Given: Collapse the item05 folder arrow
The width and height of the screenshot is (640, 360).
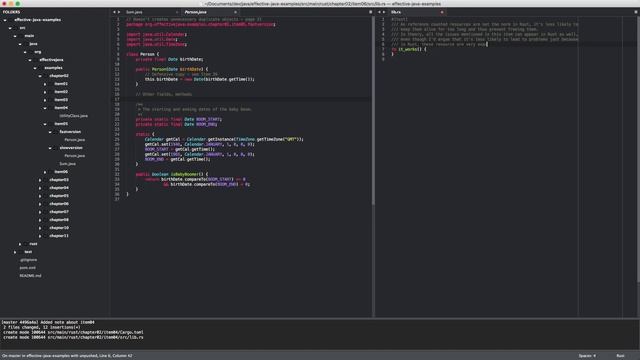Looking at the screenshot, I should coord(45,124).
